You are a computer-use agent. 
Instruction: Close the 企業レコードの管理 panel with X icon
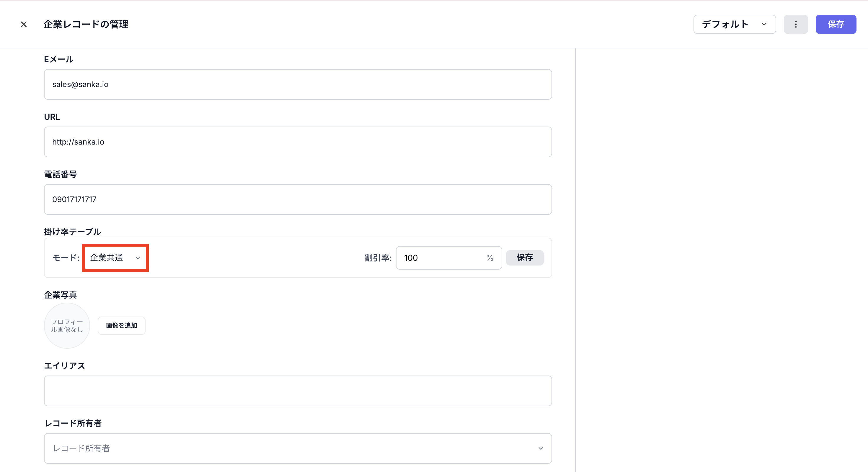point(24,24)
